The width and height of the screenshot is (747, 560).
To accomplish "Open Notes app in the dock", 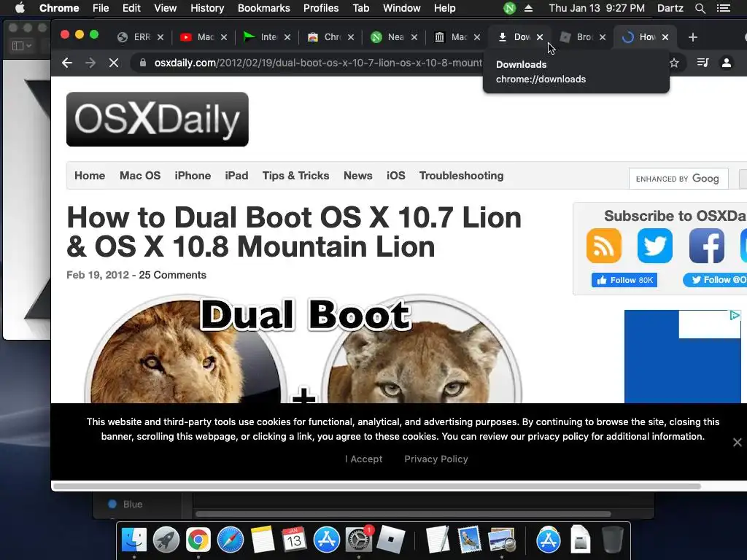I will click(263, 540).
